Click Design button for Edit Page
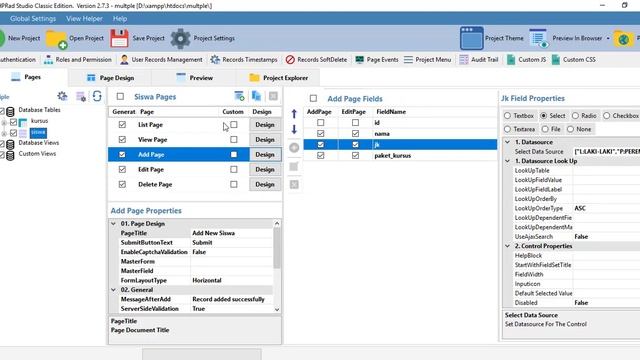Viewport: 640px width, 360px height. point(265,169)
